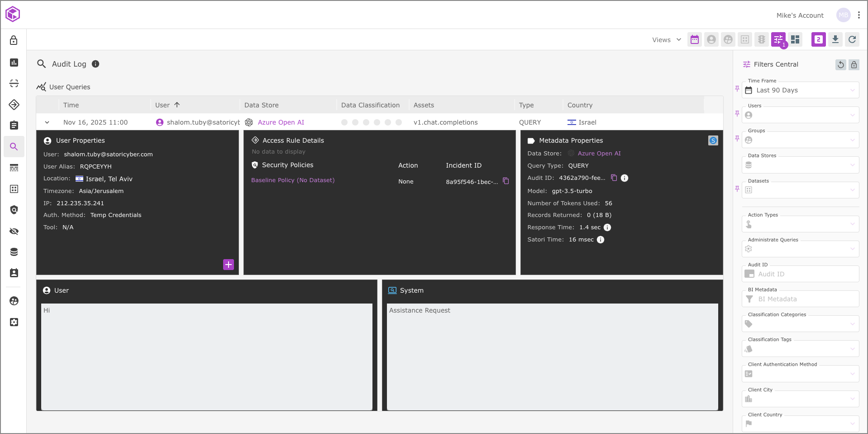Image resolution: width=868 pixels, height=434 pixels.
Task: Click the bar chart icon in the sidebar
Action: (14, 63)
